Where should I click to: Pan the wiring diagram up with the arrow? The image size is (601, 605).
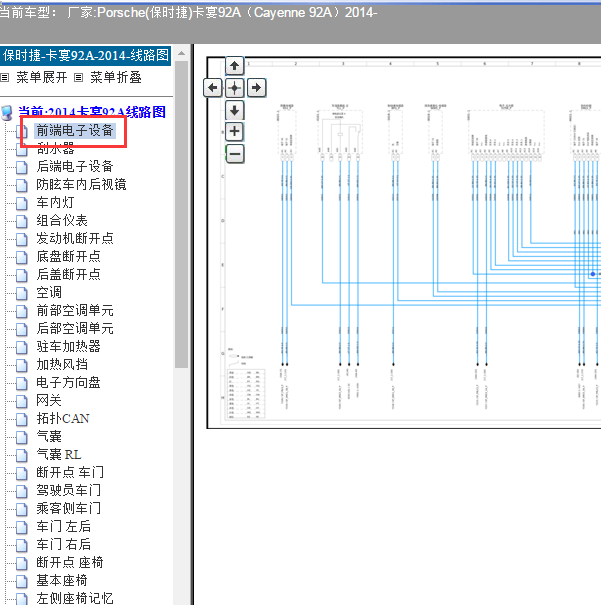[235, 66]
